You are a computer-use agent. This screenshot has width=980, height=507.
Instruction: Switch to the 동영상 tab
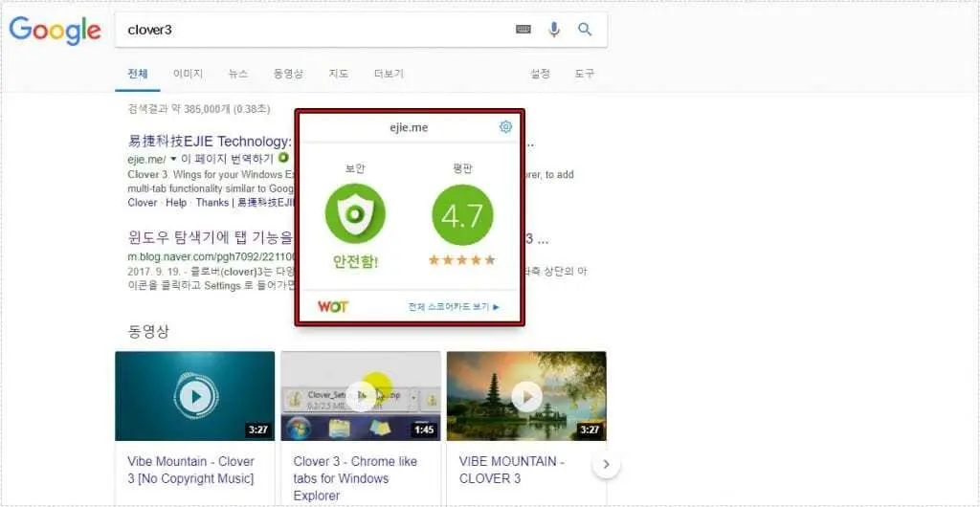click(288, 74)
